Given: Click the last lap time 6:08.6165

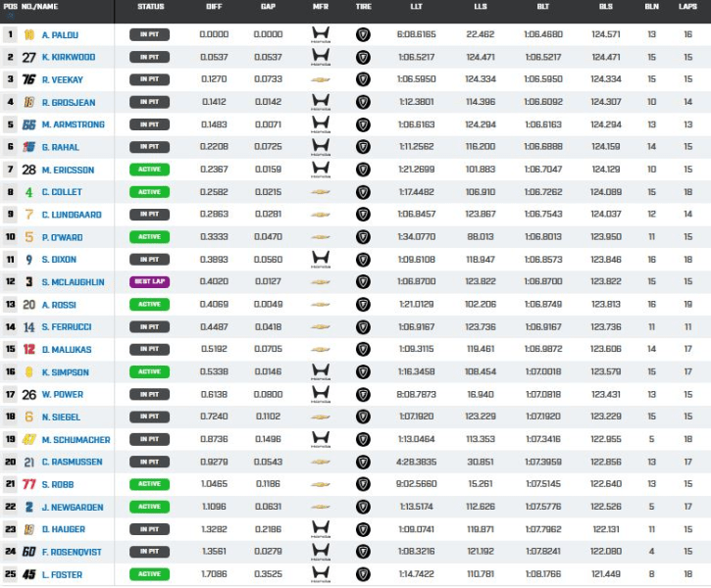Looking at the screenshot, I should [x=416, y=34].
